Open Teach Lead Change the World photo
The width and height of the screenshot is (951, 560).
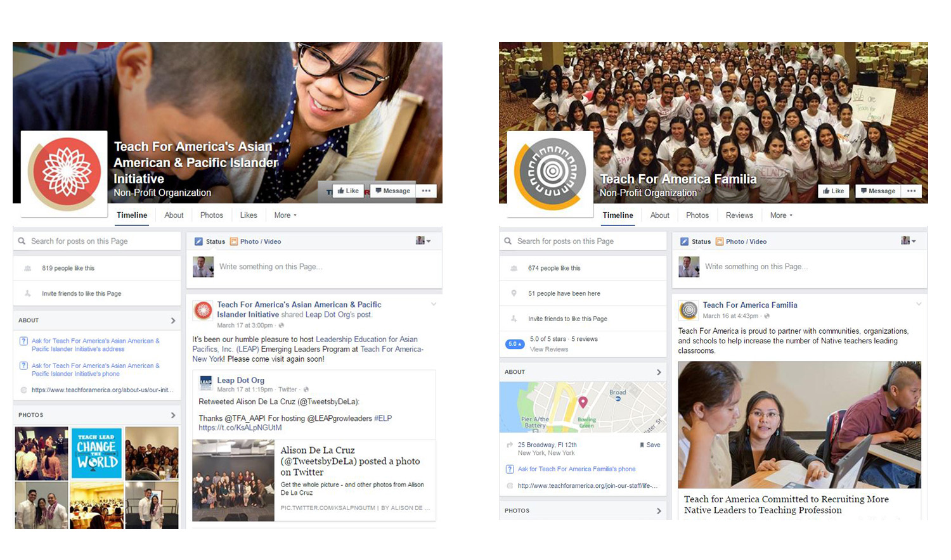96,453
